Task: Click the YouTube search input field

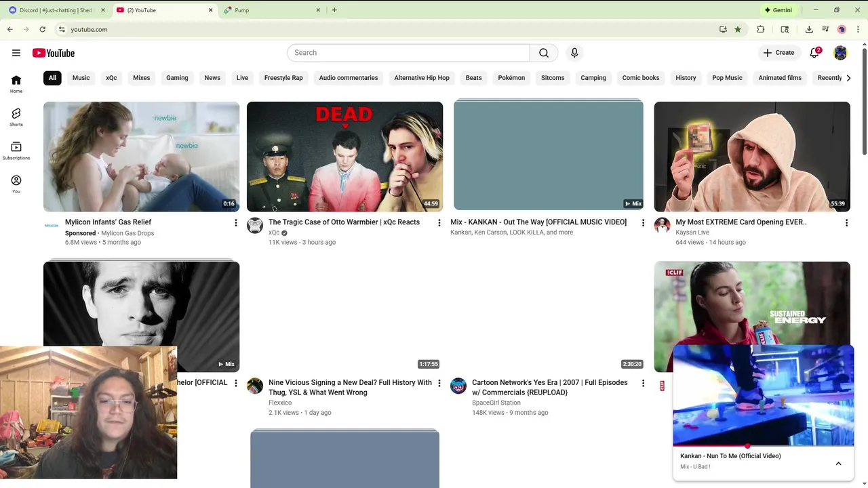Action: tap(408, 53)
